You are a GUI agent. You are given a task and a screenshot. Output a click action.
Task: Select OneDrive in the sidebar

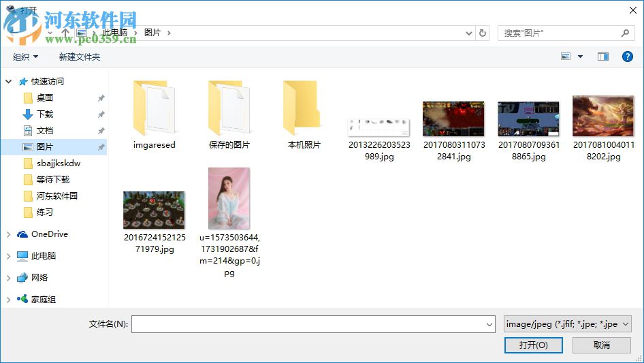(49, 234)
